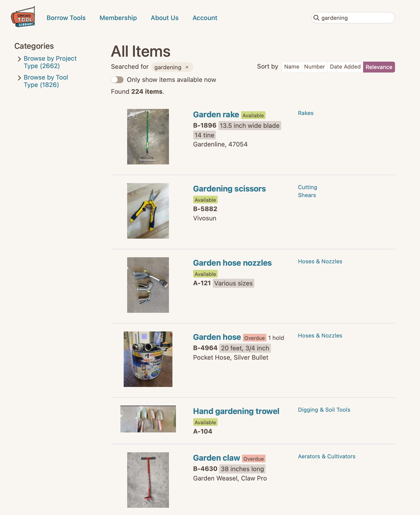
Task: Go to the Membership page
Action: click(118, 18)
